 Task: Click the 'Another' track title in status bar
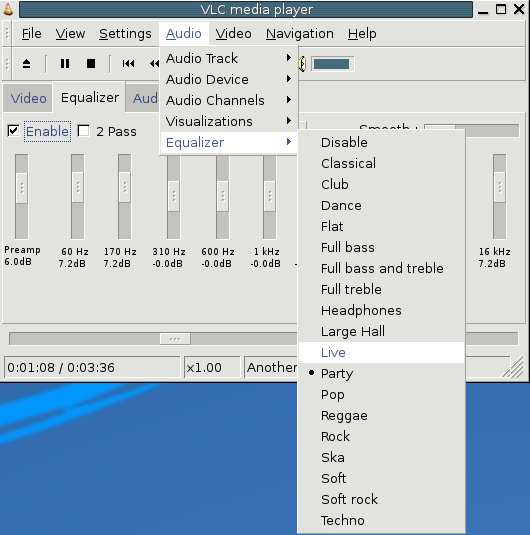click(x=272, y=367)
